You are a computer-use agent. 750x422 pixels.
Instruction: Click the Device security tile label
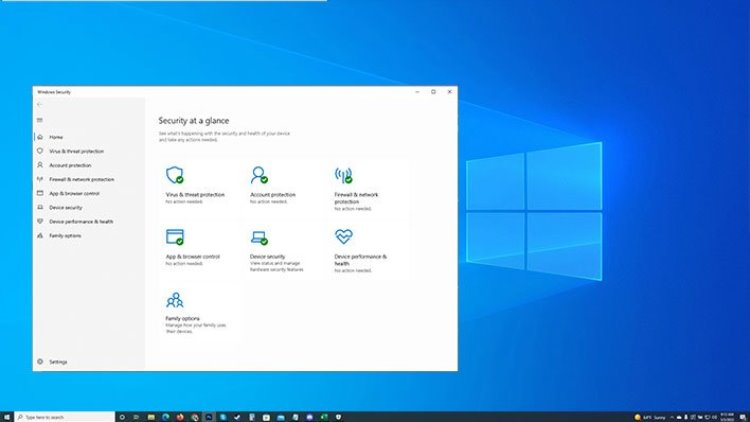267,256
